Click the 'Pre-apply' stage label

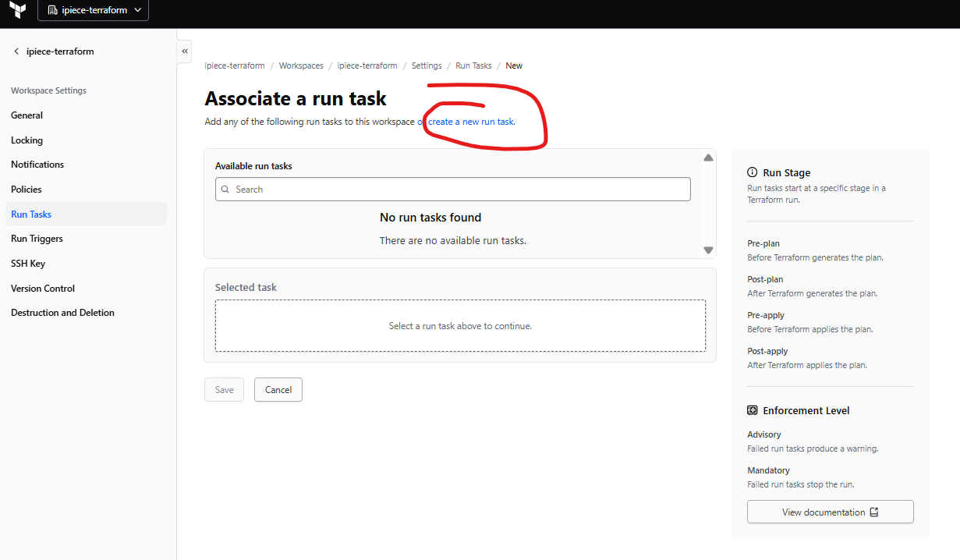point(766,315)
